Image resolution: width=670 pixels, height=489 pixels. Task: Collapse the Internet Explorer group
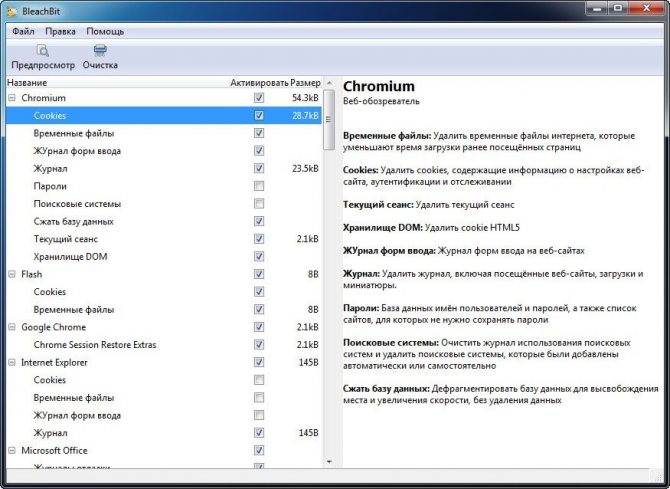tap(12, 362)
